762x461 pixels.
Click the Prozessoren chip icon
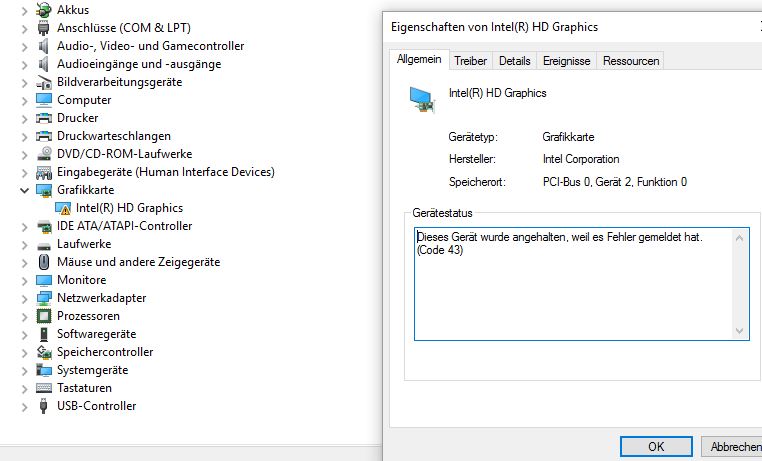click(44, 316)
